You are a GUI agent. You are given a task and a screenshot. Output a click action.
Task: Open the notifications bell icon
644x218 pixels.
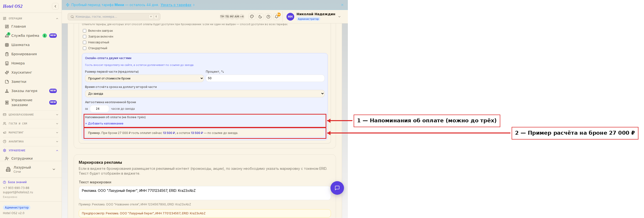tap(277, 16)
